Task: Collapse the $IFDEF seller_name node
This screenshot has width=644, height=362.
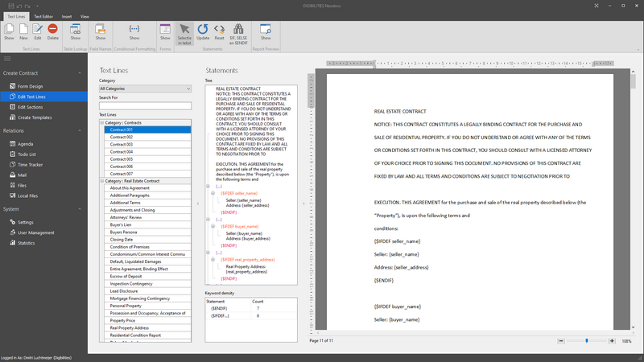Action: (213, 193)
